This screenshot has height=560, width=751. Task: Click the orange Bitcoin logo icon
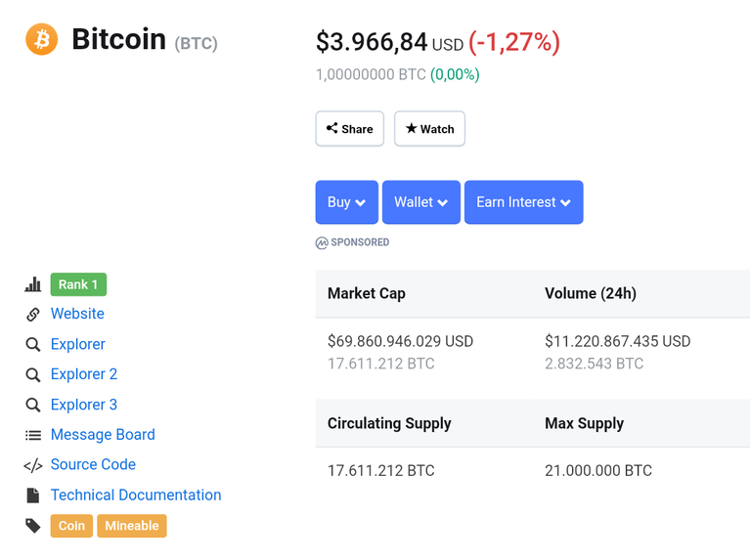pos(42,39)
